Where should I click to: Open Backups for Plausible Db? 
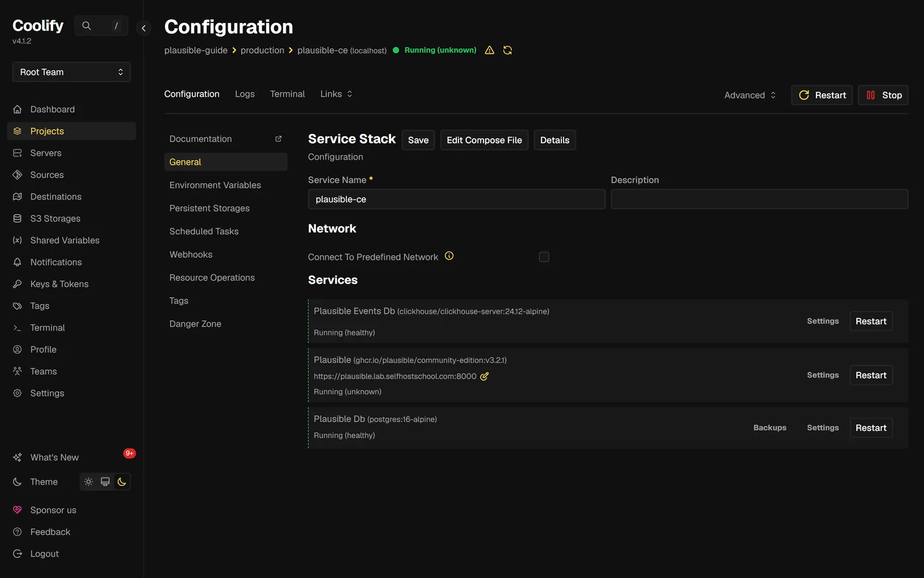point(770,428)
